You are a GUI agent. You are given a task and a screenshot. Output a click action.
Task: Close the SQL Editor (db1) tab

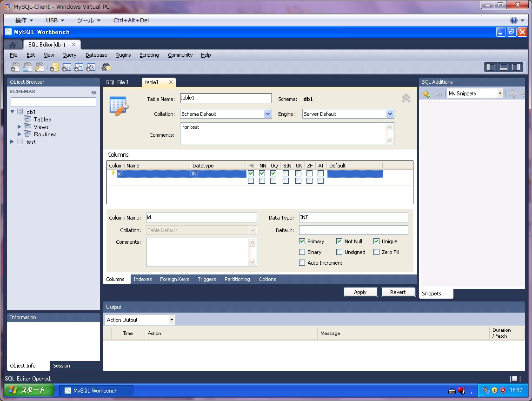(73, 45)
